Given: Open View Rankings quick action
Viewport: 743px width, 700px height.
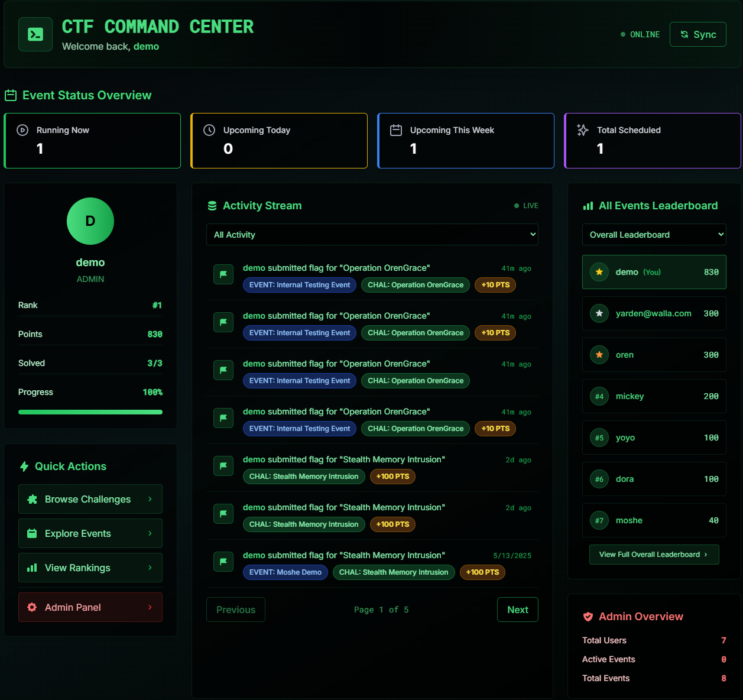Looking at the screenshot, I should pyautogui.click(x=90, y=568).
